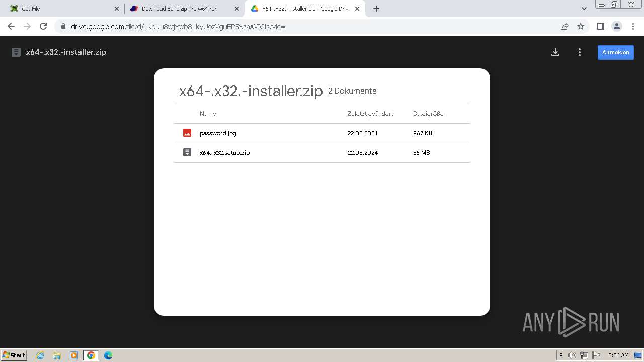Show hidden system tray icons
The height and width of the screenshot is (362, 644).
[x=561, y=355]
